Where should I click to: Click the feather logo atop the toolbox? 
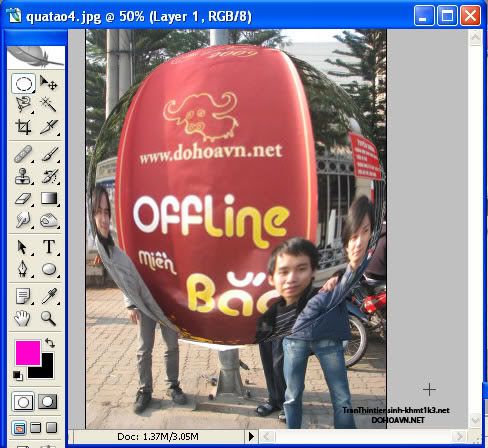36,57
